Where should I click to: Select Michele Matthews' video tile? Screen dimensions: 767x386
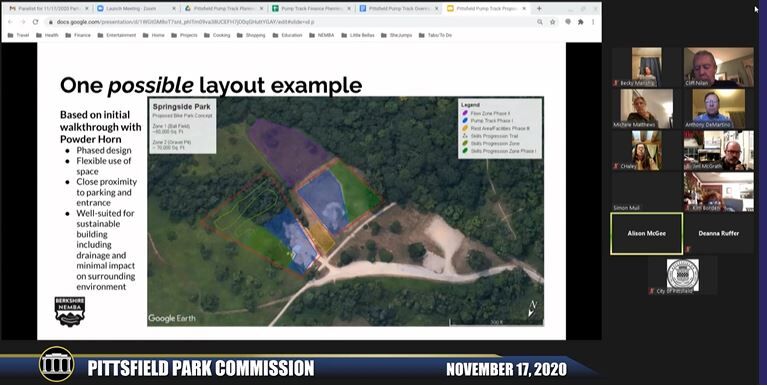(646, 109)
